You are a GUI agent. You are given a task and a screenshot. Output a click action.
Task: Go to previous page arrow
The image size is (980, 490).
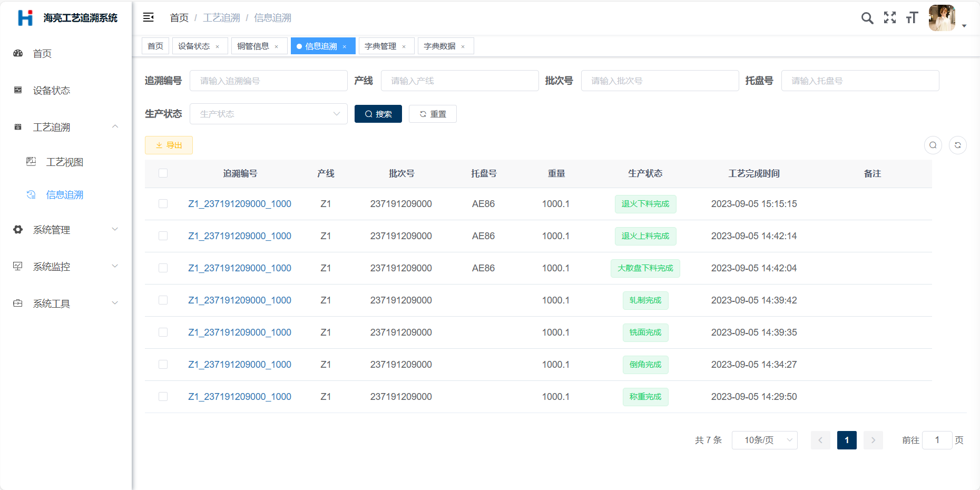pos(820,440)
